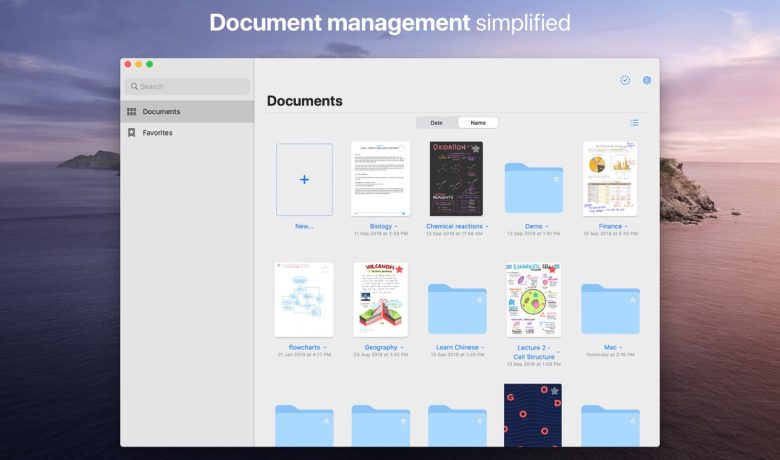Sort documents by Date tab
Viewport: 780px width, 460px height.
(x=436, y=123)
